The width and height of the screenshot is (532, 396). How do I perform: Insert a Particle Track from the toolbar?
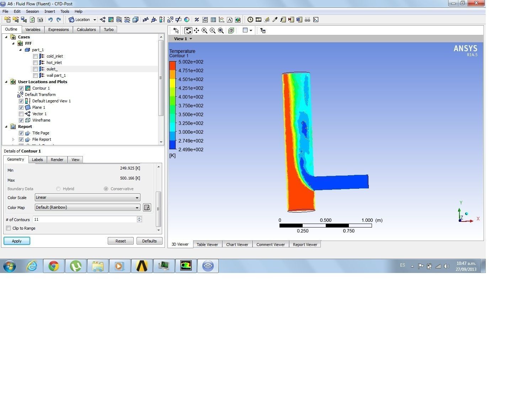pos(127,20)
